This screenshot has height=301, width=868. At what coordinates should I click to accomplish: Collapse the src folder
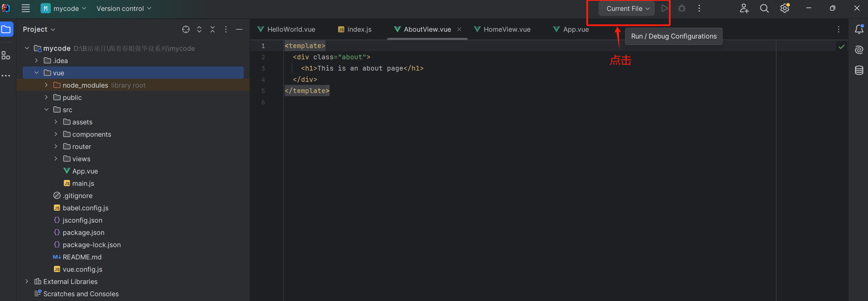[46, 110]
